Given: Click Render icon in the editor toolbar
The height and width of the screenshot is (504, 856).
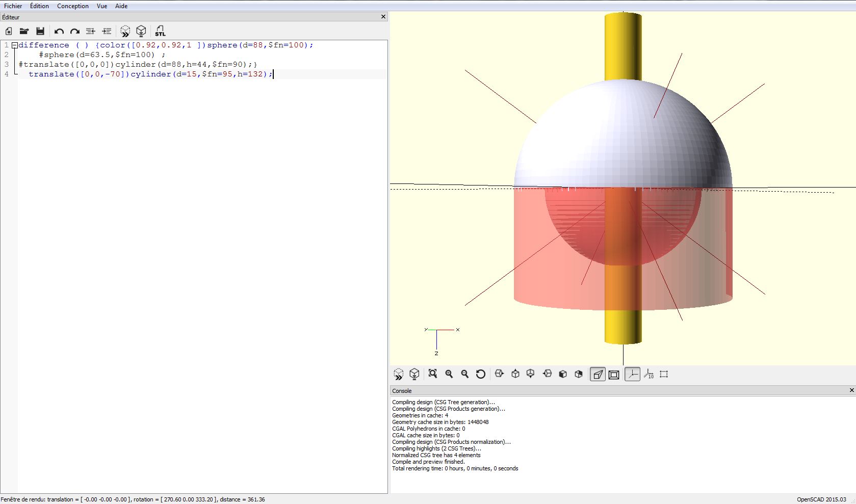Looking at the screenshot, I should 141,31.
